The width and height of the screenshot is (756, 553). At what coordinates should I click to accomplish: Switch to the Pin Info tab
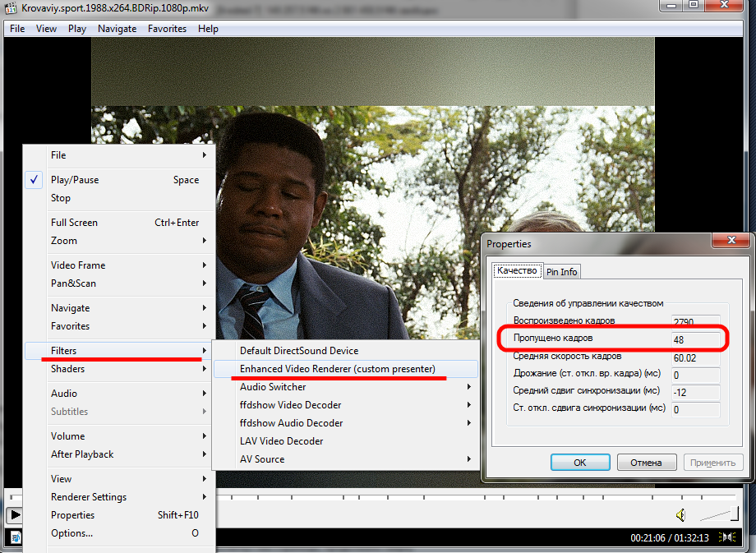pos(562,271)
